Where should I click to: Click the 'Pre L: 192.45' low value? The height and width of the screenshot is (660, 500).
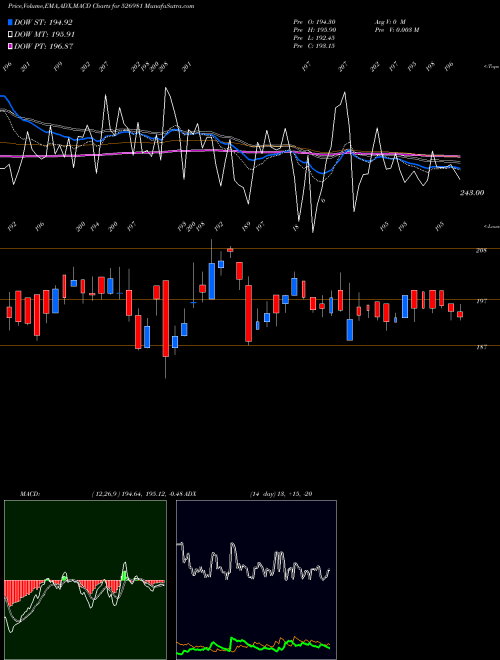coord(314,38)
